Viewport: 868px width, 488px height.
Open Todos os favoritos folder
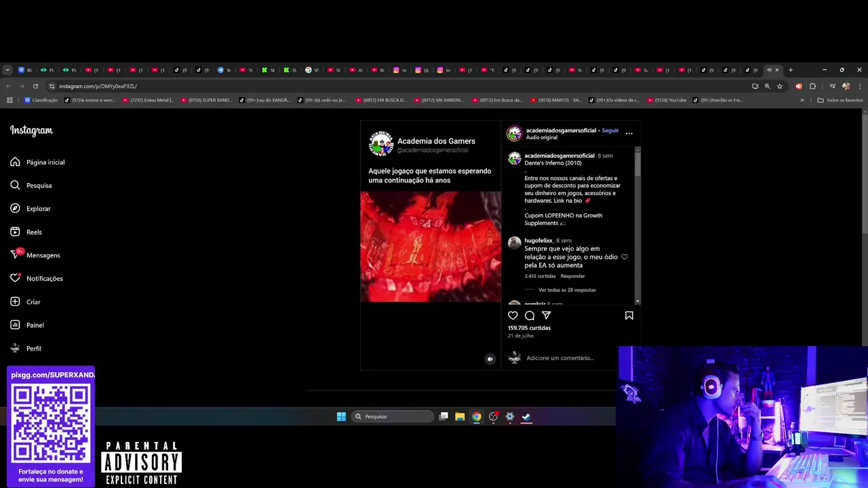[x=840, y=100]
